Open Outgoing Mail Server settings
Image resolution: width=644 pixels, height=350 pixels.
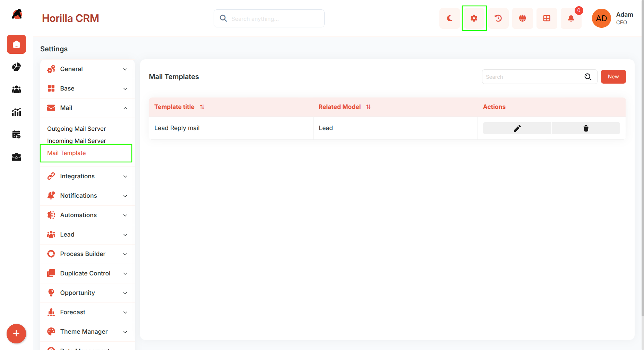point(76,129)
